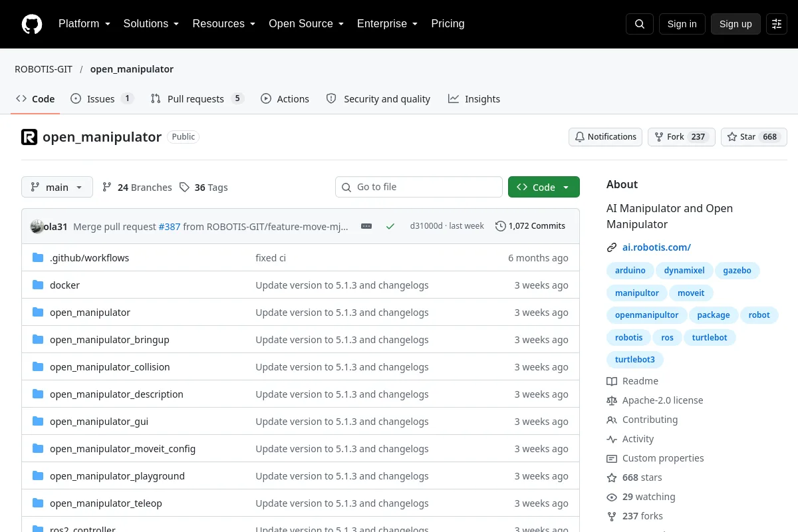Viewport: 798px width, 532px height.
Task: Switch to the Insights tab
Action: coord(474,99)
